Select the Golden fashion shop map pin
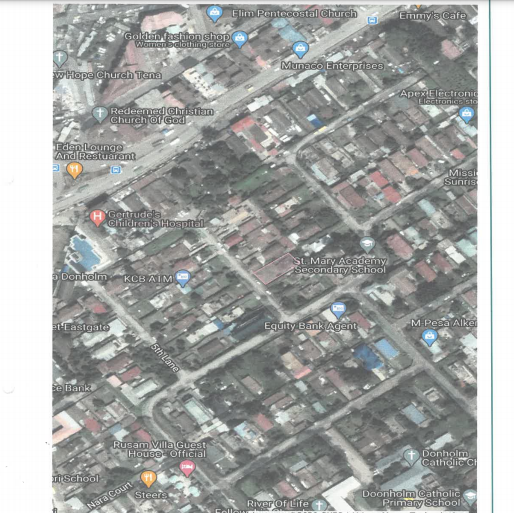Screen dimensions: 514x513 [239, 39]
